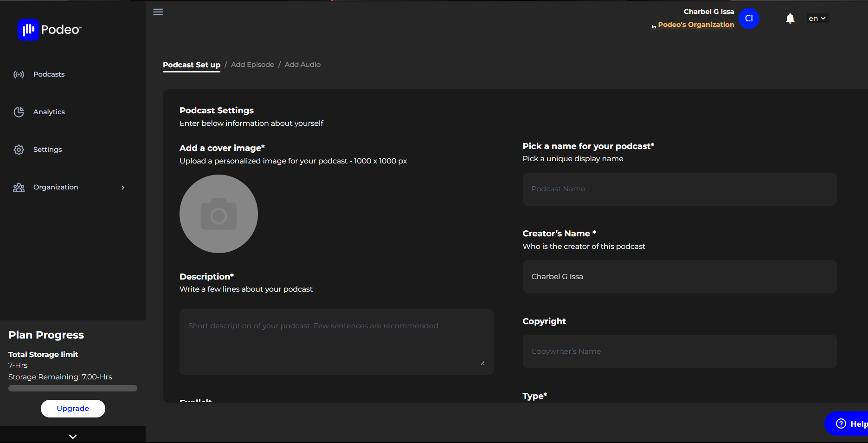Open the en language dropdown
Viewport: 868px width, 443px height.
[817, 19]
